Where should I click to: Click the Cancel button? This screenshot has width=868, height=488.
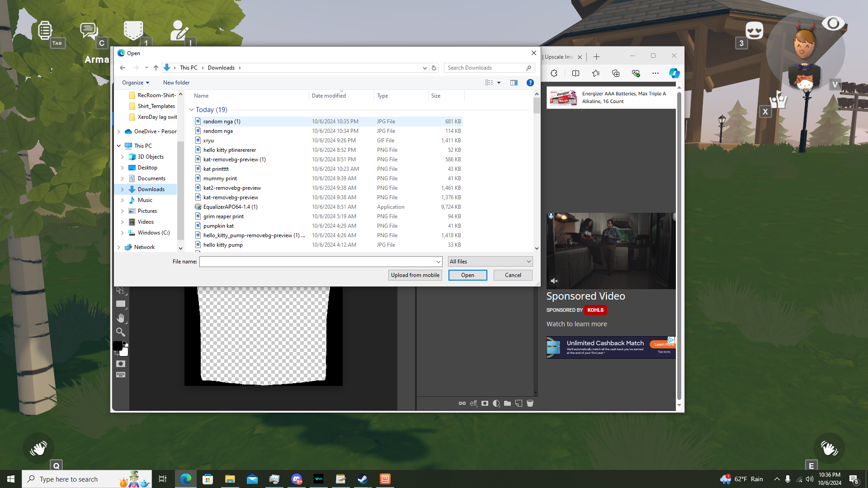tap(513, 275)
